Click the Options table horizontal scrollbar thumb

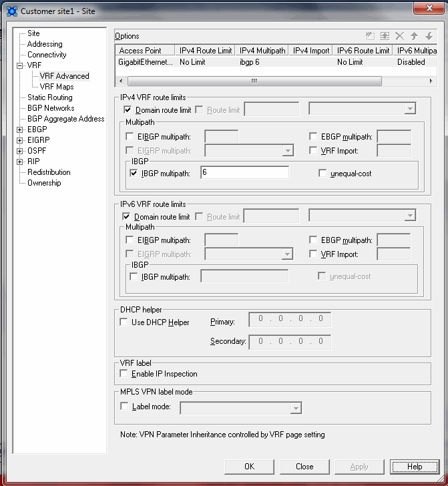click(254, 81)
